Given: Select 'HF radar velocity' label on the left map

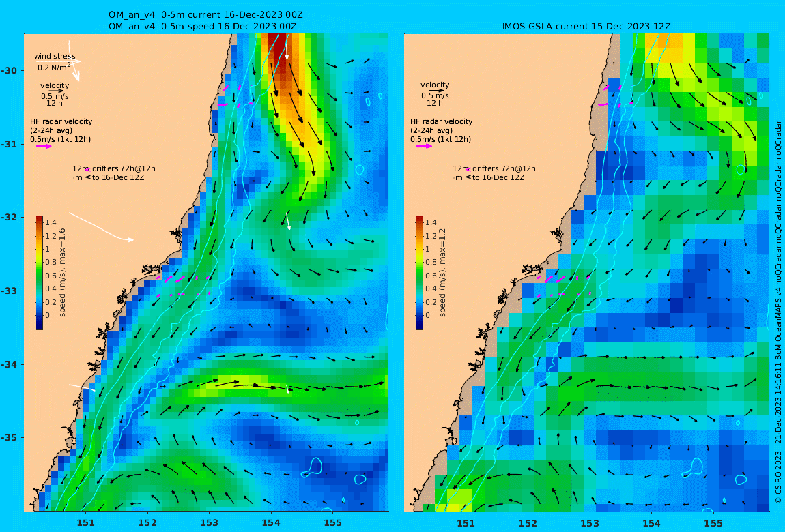Looking at the screenshot, I should tap(61, 121).
